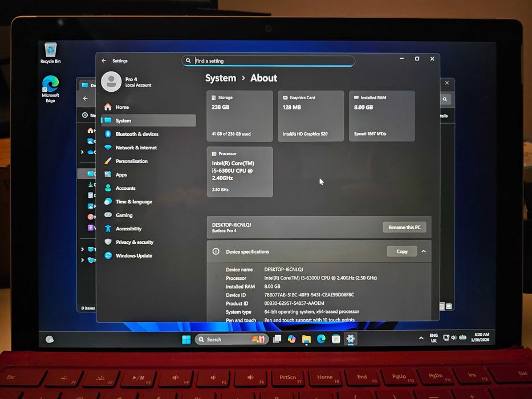532x399 pixels.
Task: Open Task View from taskbar
Action: pos(277,339)
